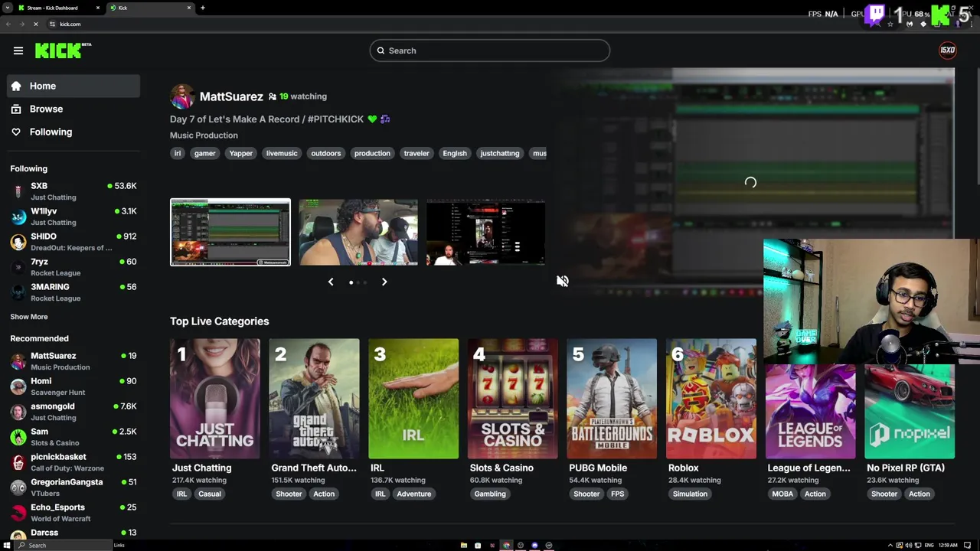Click Adventure tag under IRL

[414, 494]
